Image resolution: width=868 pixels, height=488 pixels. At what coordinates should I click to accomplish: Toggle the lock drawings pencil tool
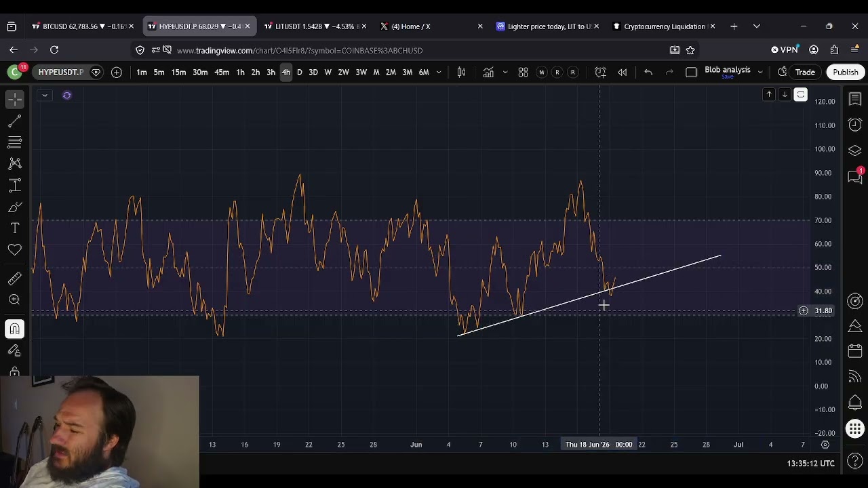[15, 350]
